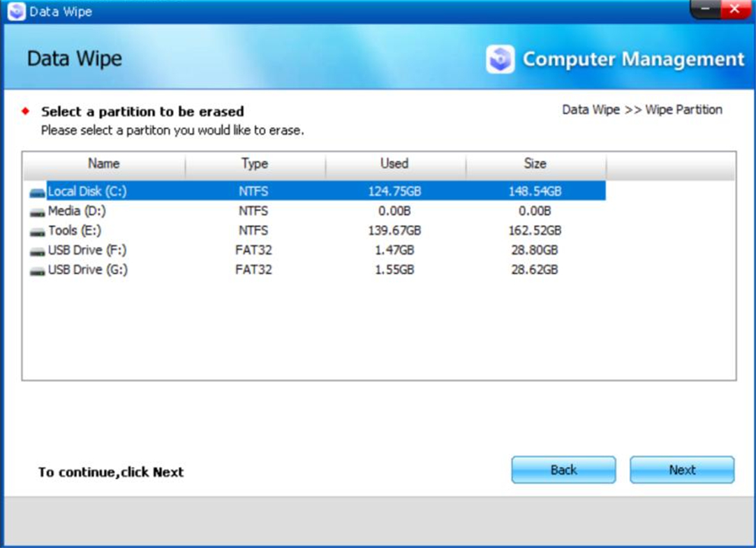Go back with the Back button
756x548 pixels.
563,470
